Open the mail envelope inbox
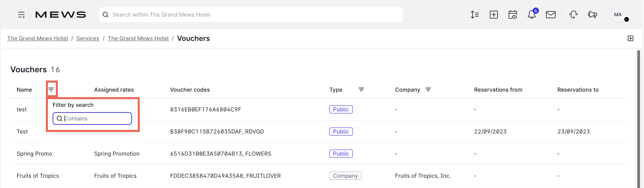 [x=551, y=15]
